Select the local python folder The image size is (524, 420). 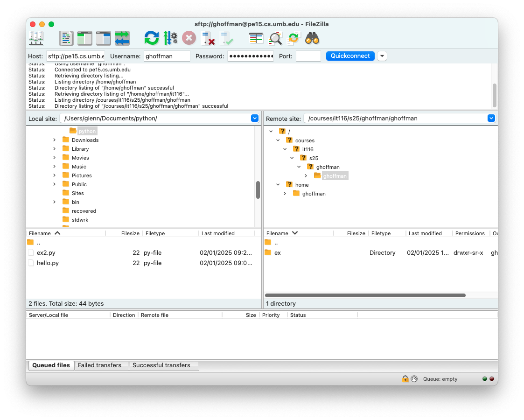tap(87, 131)
